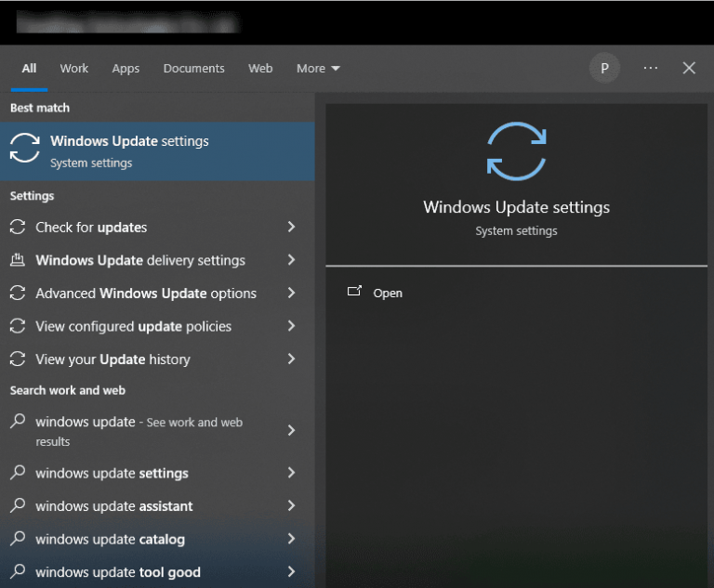Close the search panel

689,68
